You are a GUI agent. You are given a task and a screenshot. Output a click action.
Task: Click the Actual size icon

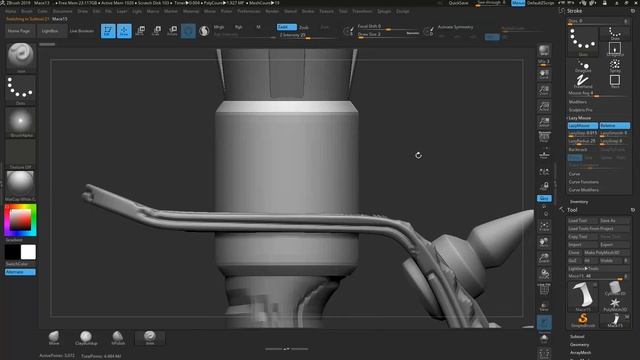[544, 106]
